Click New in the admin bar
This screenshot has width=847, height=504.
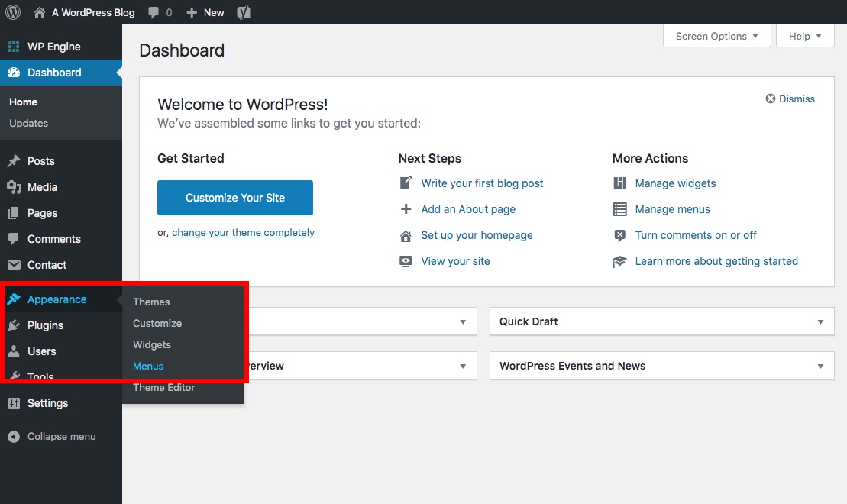[214, 12]
